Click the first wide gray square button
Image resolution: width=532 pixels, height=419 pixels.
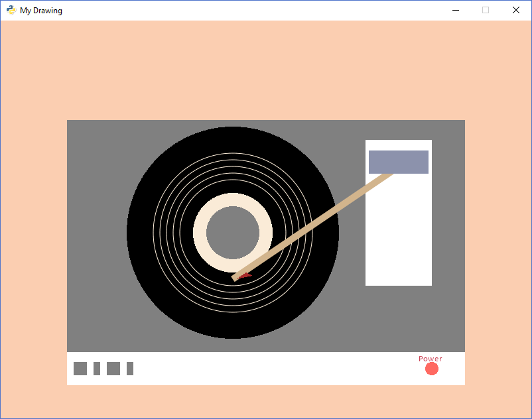(80, 369)
